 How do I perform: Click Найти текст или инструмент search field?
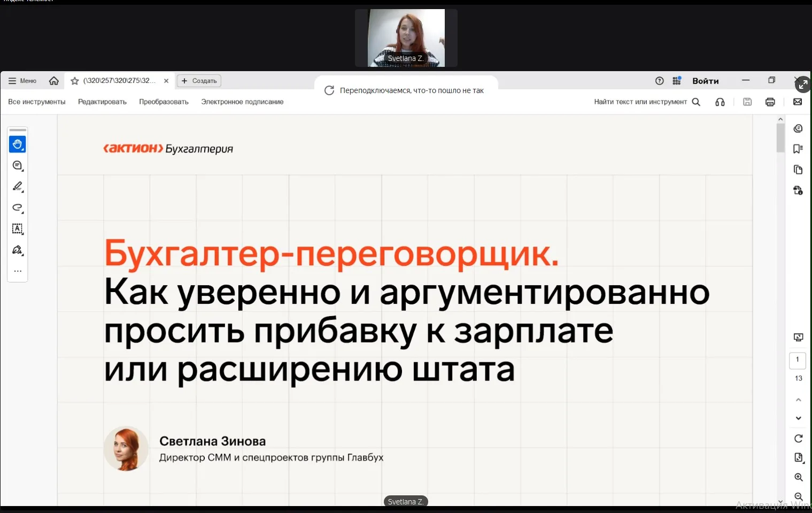click(x=640, y=102)
